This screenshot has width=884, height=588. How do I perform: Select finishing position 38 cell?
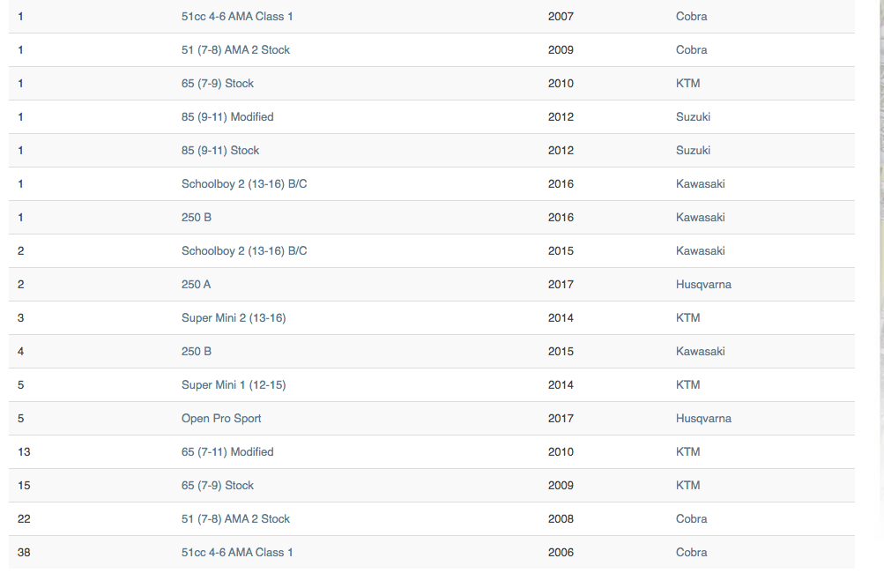24,553
